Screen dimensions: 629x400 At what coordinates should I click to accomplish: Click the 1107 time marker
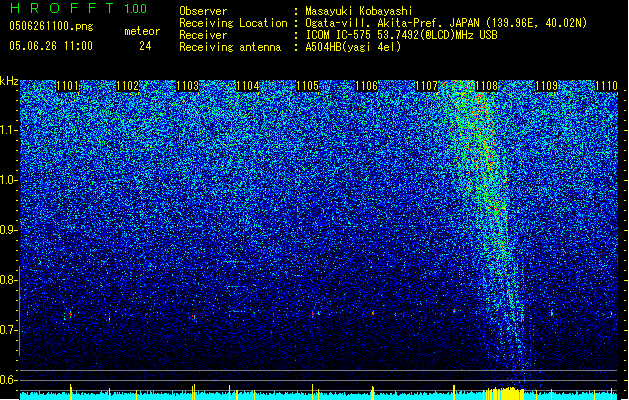427,86
